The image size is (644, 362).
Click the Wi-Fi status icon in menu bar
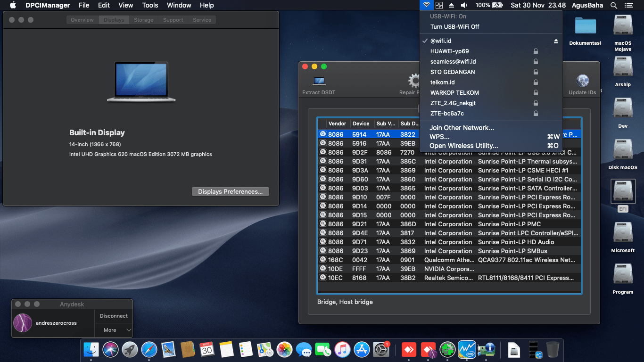(x=426, y=5)
